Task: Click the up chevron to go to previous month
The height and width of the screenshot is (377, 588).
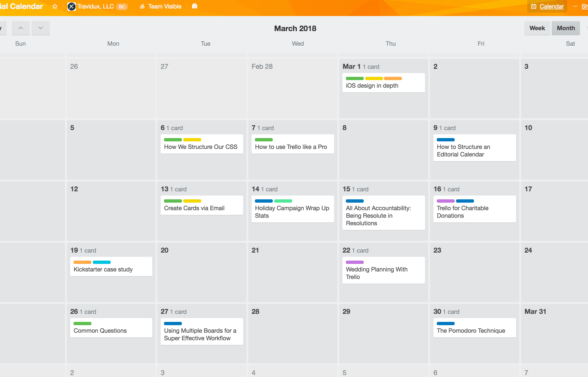Action: [x=20, y=28]
